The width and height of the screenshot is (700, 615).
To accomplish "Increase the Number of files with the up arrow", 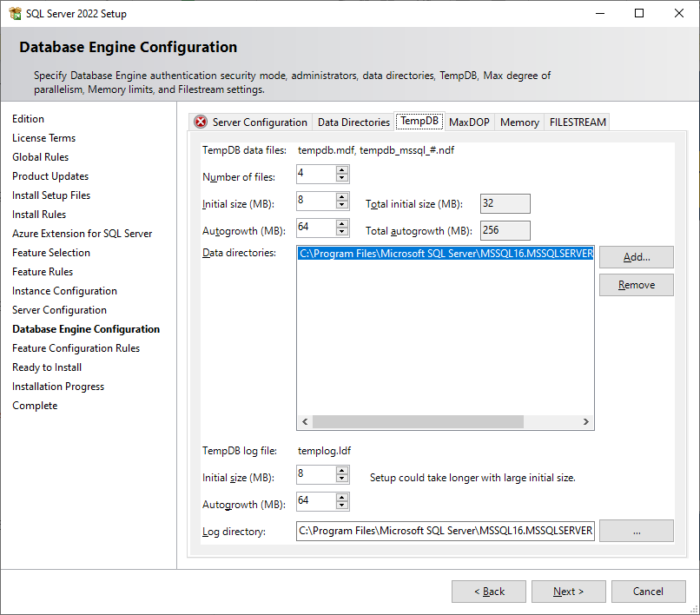I will [340, 170].
